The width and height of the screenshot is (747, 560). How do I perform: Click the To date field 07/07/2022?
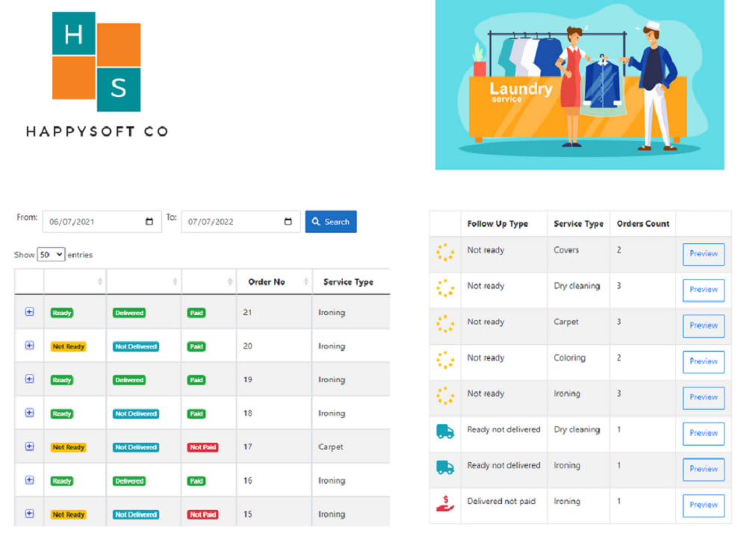241,222
